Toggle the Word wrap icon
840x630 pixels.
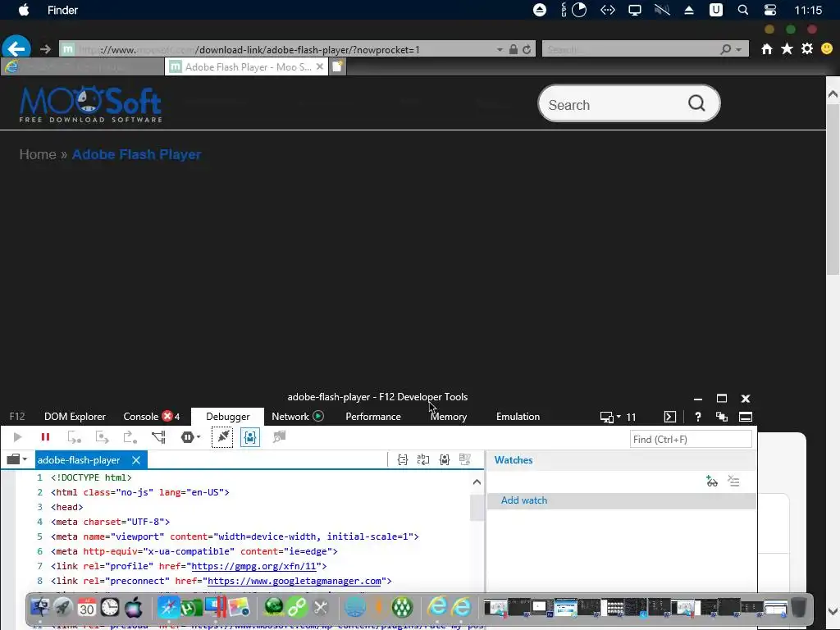[x=423, y=459]
